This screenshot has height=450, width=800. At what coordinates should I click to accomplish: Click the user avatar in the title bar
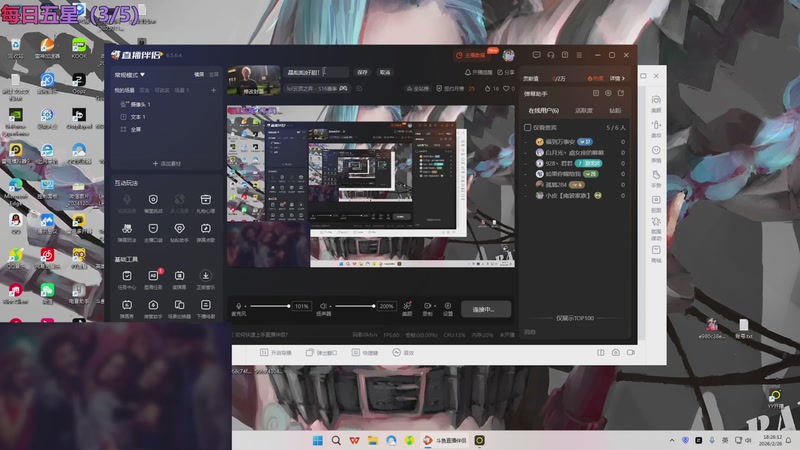(508, 55)
